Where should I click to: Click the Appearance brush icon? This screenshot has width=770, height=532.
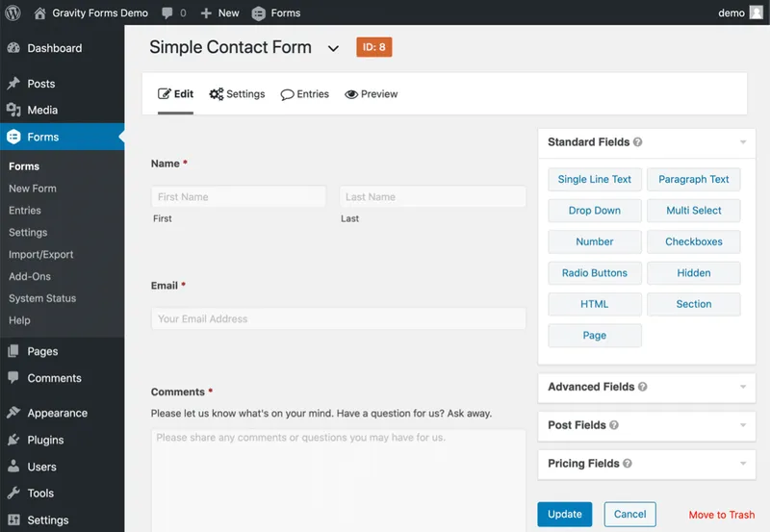13,413
